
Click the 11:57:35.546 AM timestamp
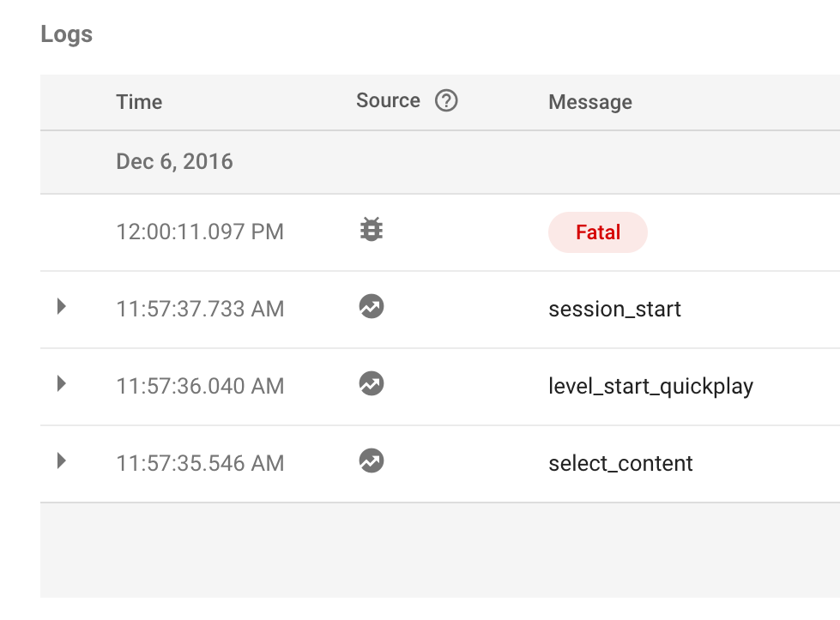pos(200,464)
